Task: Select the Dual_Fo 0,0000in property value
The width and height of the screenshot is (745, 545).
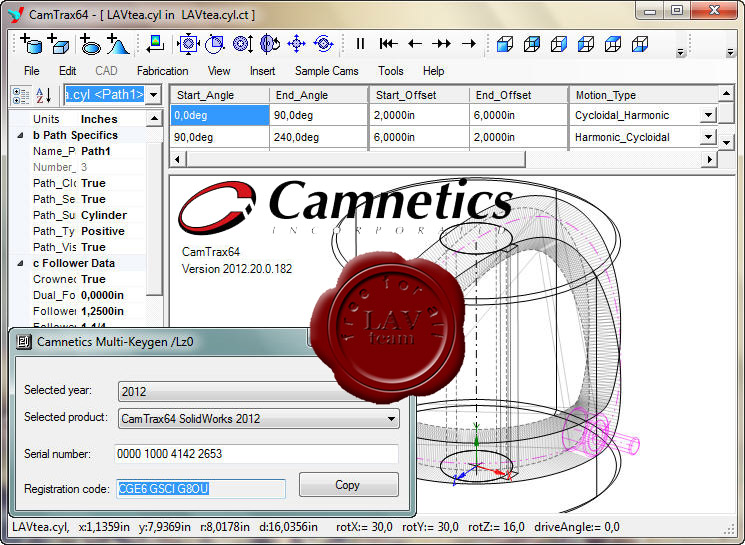Action: click(112, 295)
